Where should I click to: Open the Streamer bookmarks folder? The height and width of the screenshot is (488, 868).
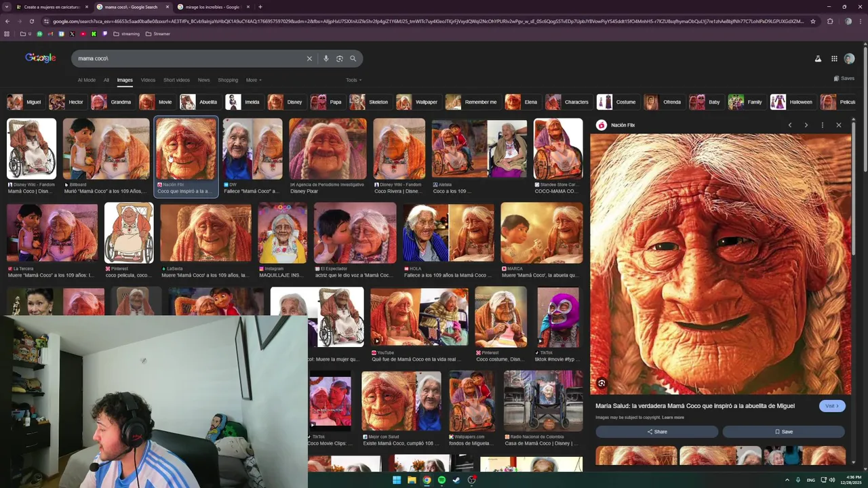[x=158, y=34]
